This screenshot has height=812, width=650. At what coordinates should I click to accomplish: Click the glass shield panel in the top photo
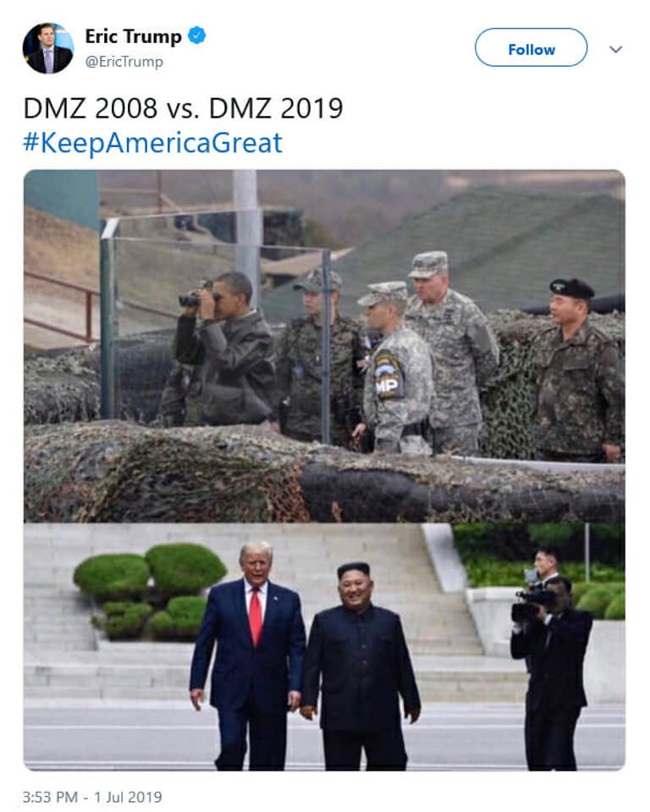click(216, 330)
